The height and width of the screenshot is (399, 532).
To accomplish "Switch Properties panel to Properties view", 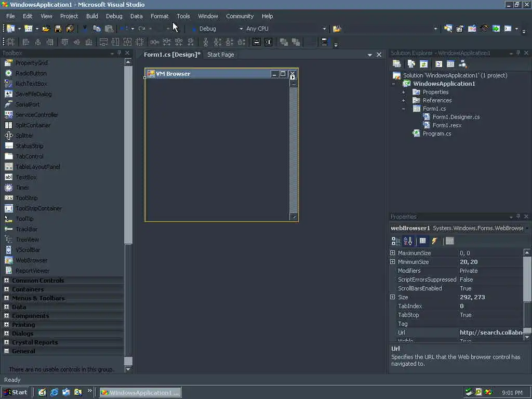I will point(423,241).
